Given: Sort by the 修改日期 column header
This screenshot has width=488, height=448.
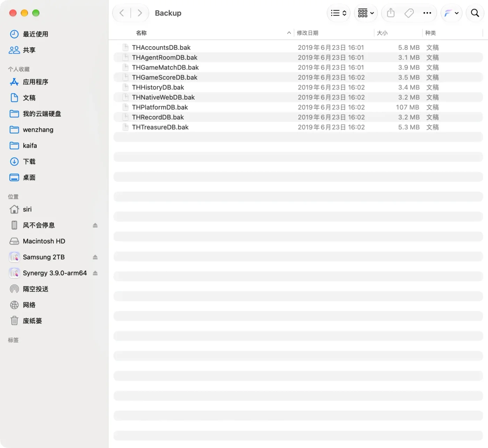Looking at the screenshot, I should (307, 33).
